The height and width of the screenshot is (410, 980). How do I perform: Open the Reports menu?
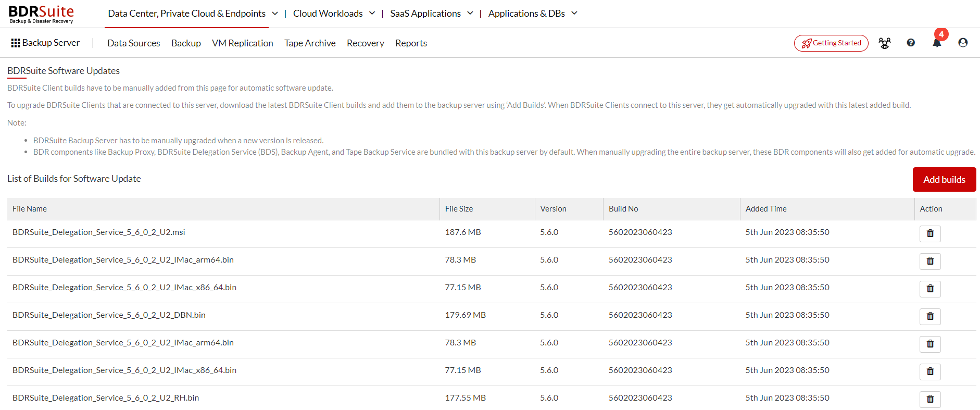pos(411,43)
